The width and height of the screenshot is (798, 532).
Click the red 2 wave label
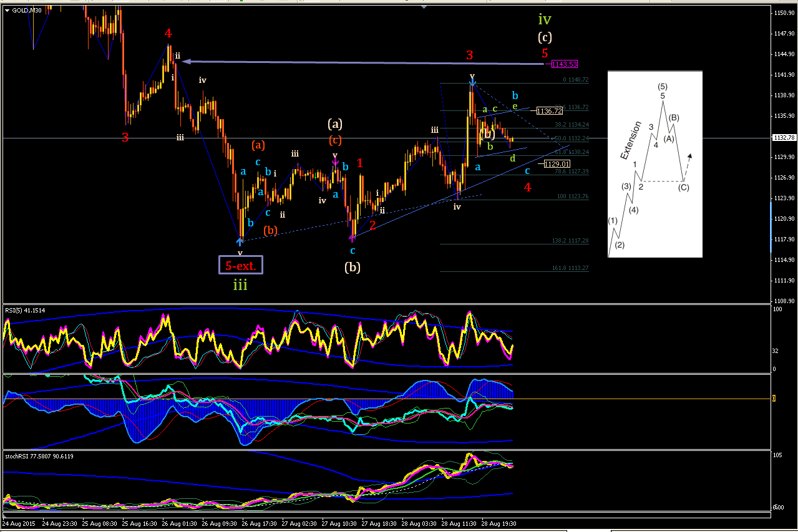pyautogui.click(x=372, y=225)
